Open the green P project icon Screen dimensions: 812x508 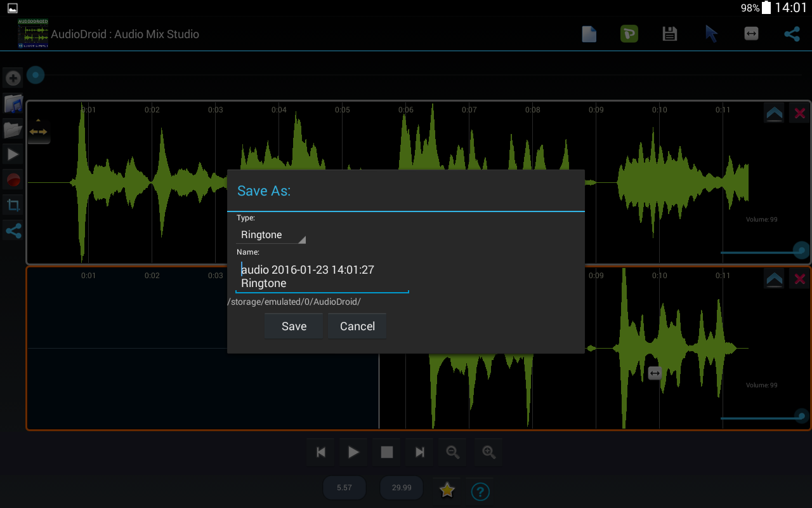pos(629,34)
